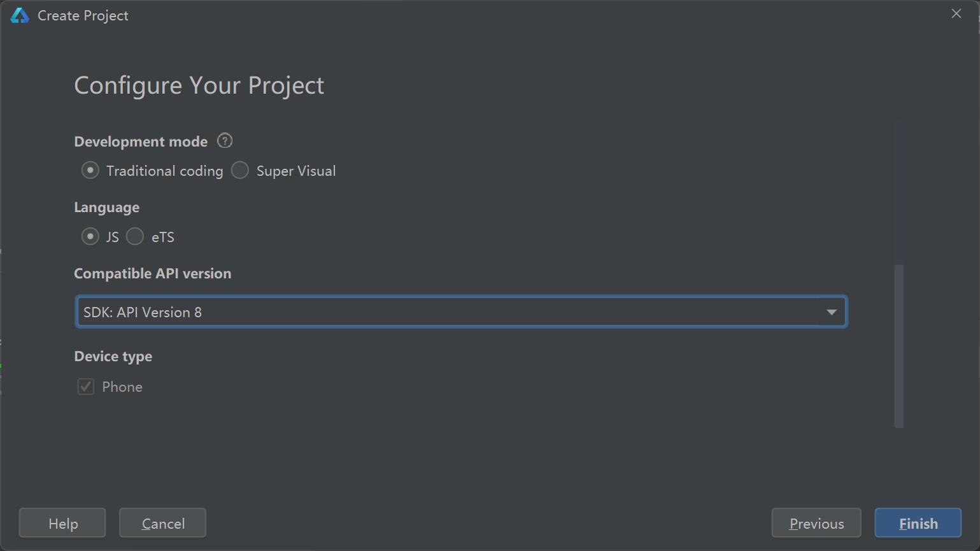Toggle the Phone device type checkbox
The width and height of the screenshot is (980, 551).
click(86, 387)
